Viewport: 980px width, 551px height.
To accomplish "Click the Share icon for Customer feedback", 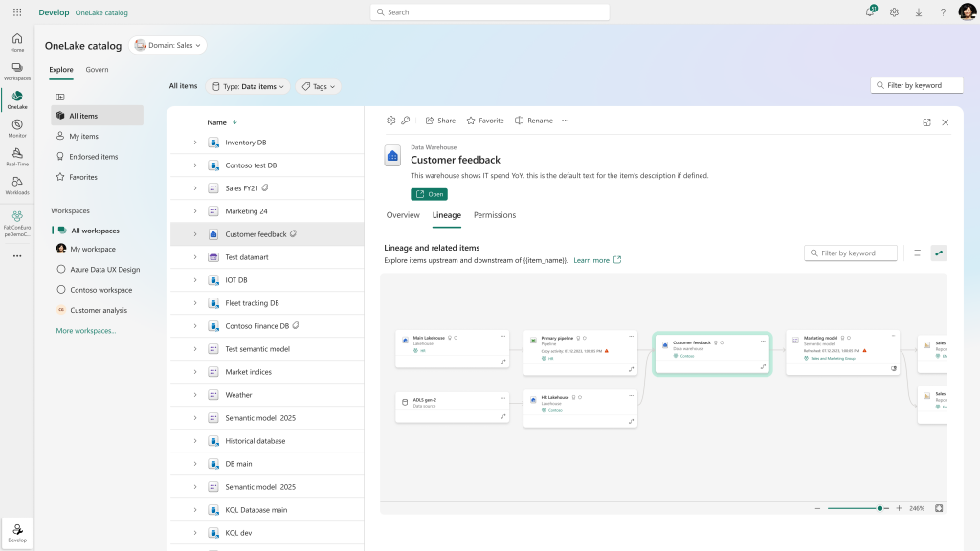I will click(440, 121).
